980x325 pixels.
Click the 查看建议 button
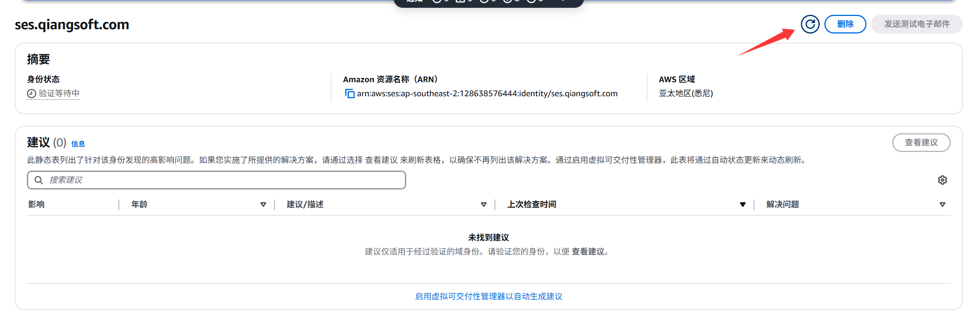921,143
